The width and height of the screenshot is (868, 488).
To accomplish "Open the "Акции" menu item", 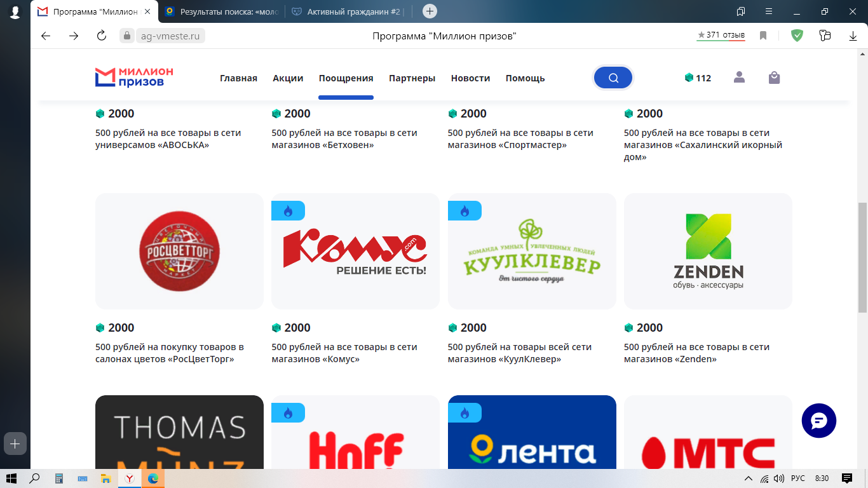I will pyautogui.click(x=288, y=78).
